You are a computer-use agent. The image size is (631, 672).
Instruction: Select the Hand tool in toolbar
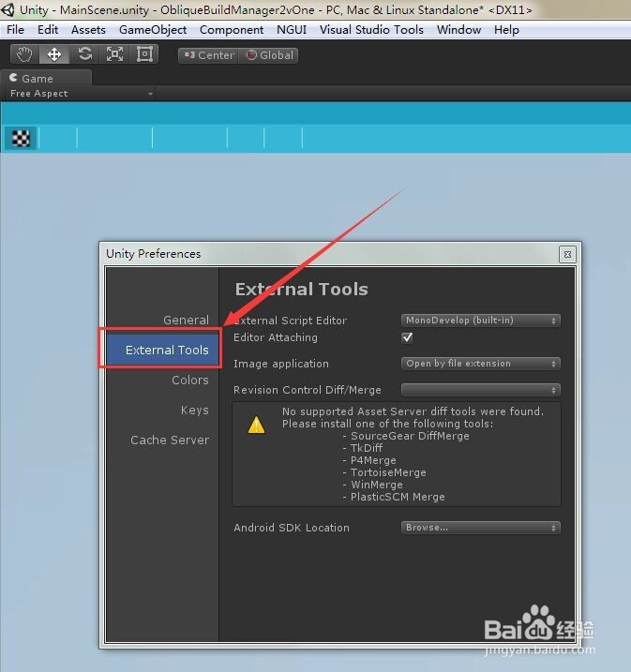[x=24, y=54]
